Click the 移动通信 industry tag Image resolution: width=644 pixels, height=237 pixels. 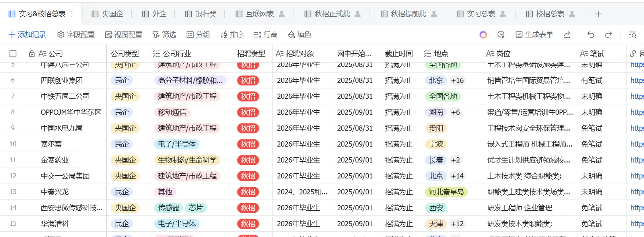(172, 112)
